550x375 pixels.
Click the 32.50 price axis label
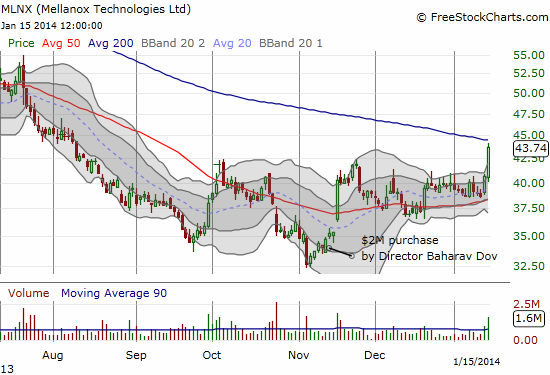tap(529, 266)
